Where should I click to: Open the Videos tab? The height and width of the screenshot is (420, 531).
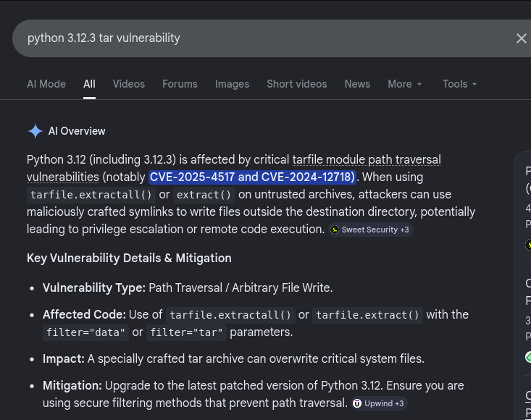pyautogui.click(x=129, y=84)
